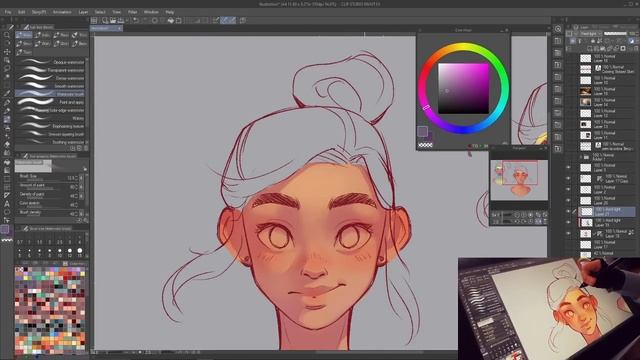This screenshot has height=360, width=640.
Task: Click the Save icon in command bar
Action: point(121,20)
